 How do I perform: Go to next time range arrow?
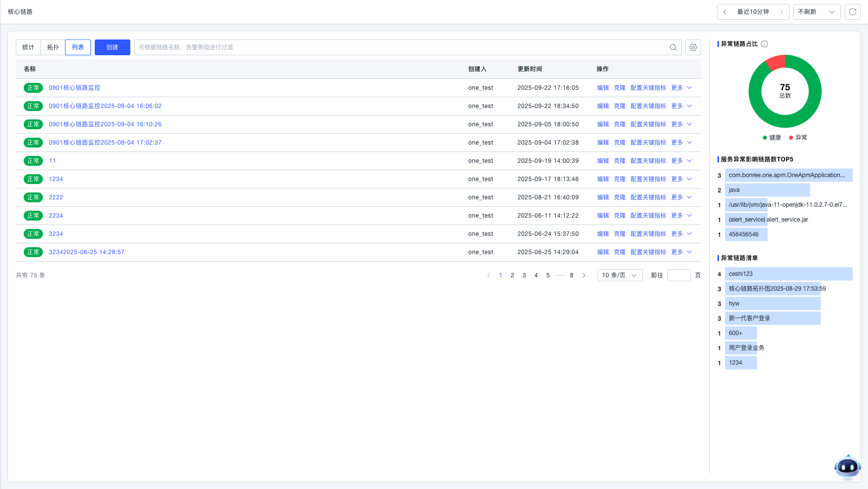point(782,12)
